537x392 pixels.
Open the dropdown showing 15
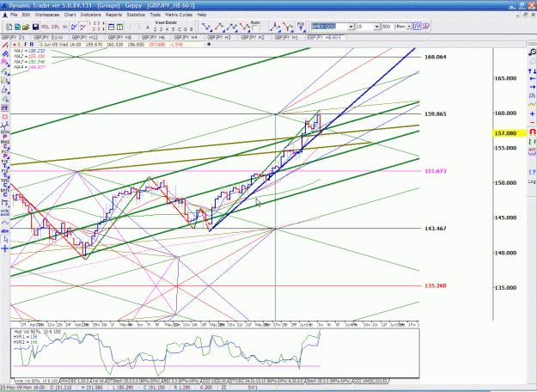pos(376,27)
